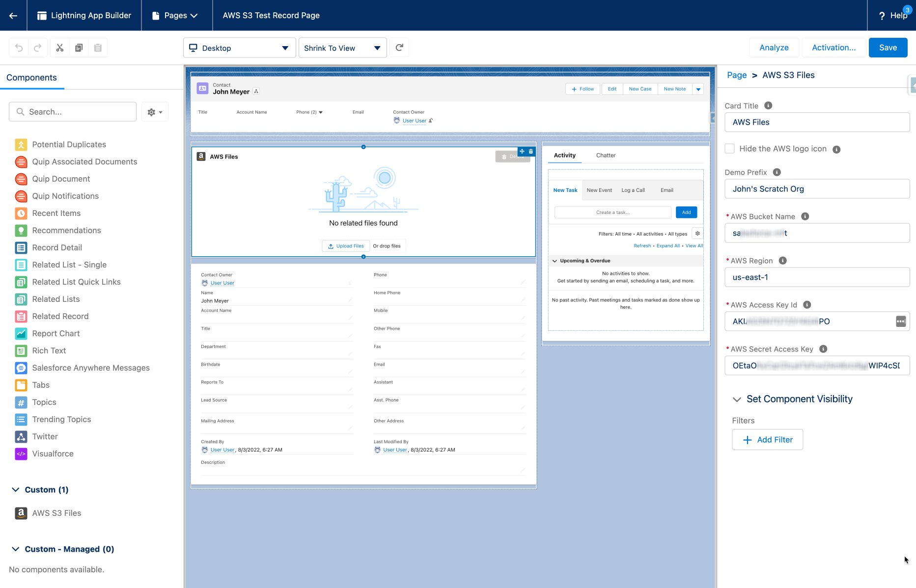Click the components Search field
916x588 pixels.
(73, 112)
